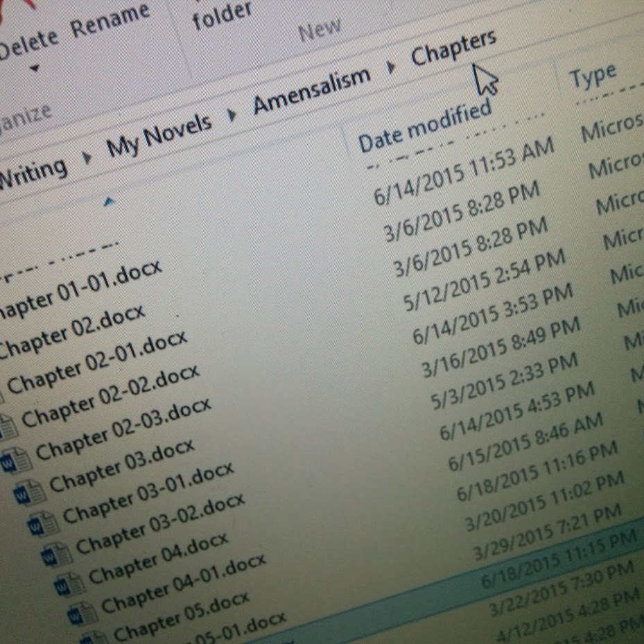The height and width of the screenshot is (644, 644).
Task: Click the date 3/29/2015 7:21 PM
Action: point(546,532)
